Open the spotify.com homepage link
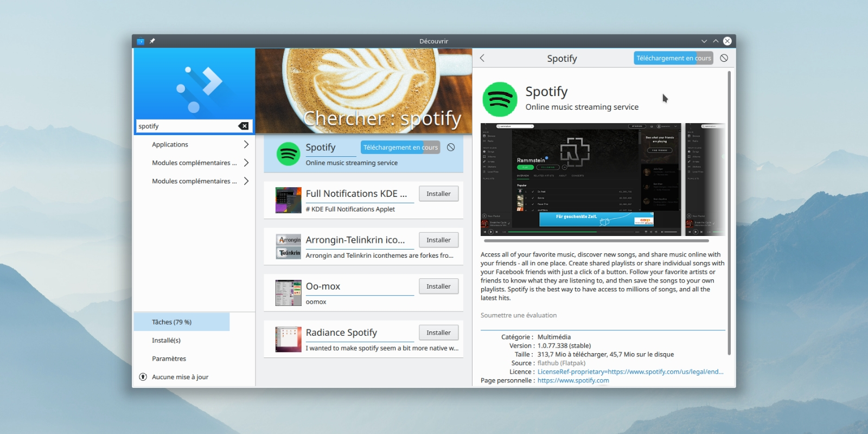This screenshot has width=868, height=434. [573, 380]
